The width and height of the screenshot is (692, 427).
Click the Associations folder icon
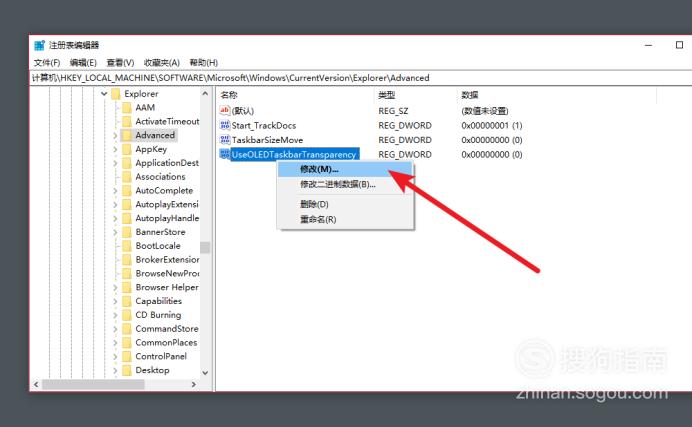coord(127,177)
